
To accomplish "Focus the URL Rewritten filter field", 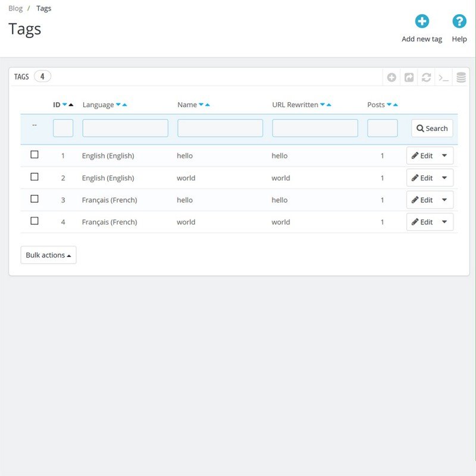I will pos(315,128).
